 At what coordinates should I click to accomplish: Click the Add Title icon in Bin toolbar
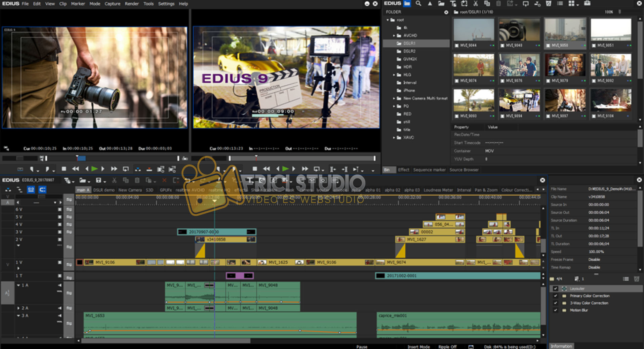coord(453,3)
